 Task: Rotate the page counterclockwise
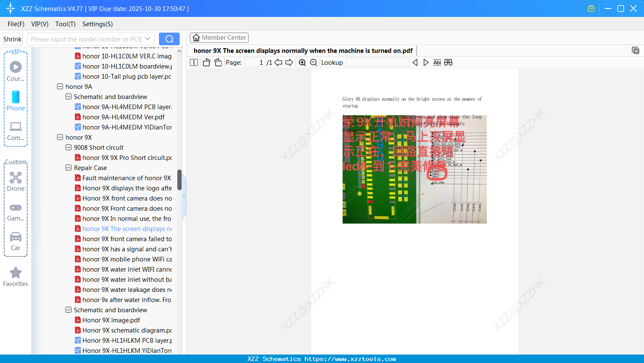206,62
